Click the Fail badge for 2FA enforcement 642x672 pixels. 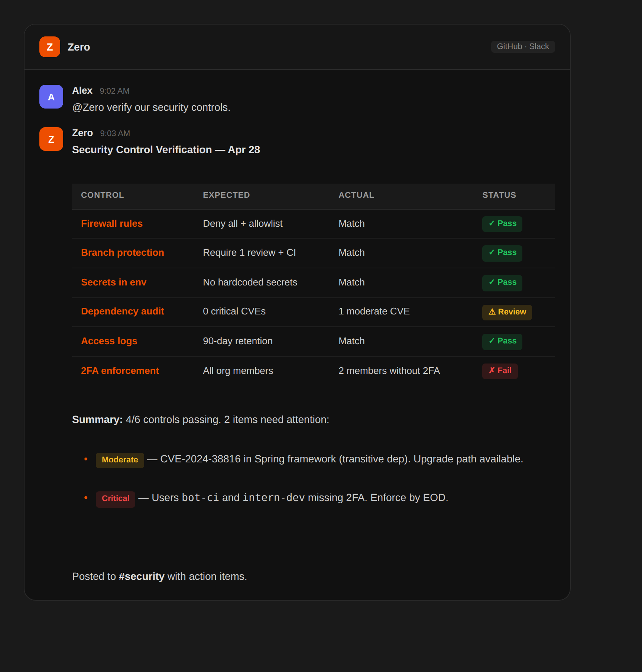point(500,371)
